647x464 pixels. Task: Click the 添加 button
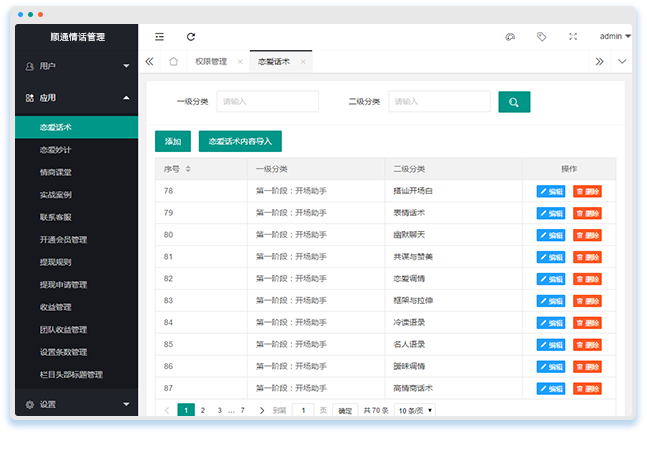coord(173,142)
